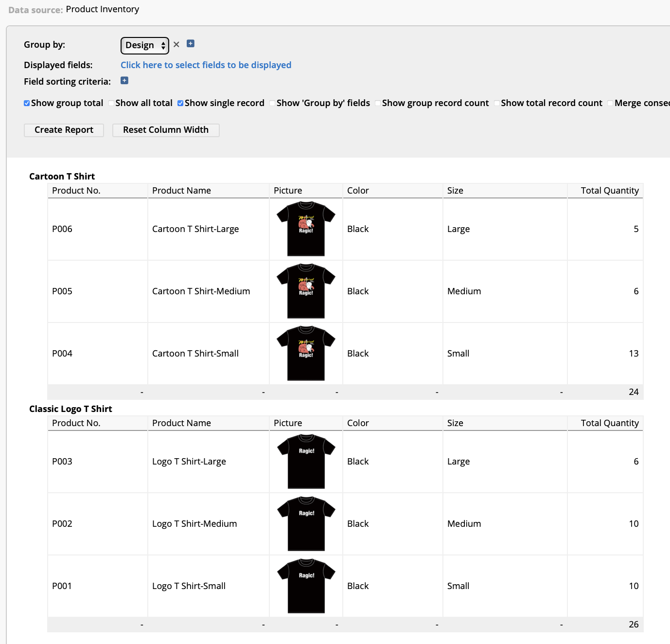Click the P005 Cartoon T Shirt-Medium thumbnail

pos(306,291)
